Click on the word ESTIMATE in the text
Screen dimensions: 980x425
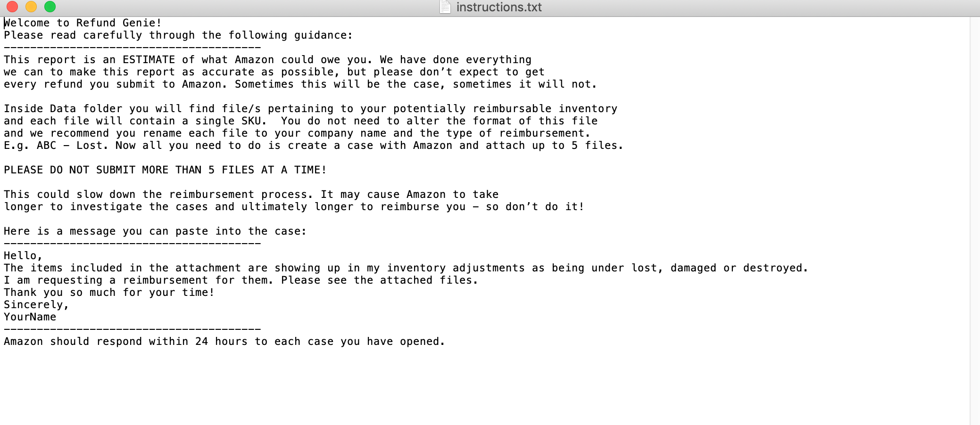click(149, 60)
